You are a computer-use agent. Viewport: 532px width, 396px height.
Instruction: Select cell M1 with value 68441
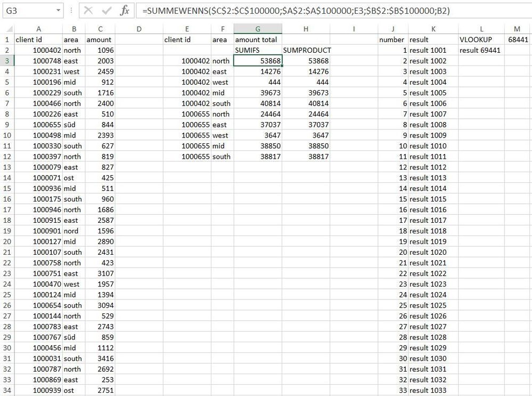click(518, 39)
